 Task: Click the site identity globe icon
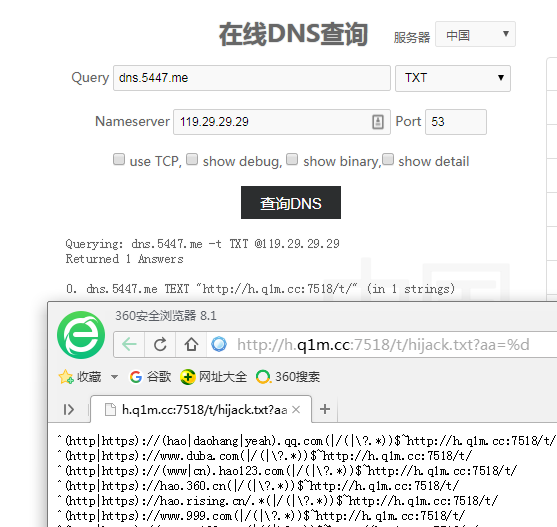[x=219, y=344]
